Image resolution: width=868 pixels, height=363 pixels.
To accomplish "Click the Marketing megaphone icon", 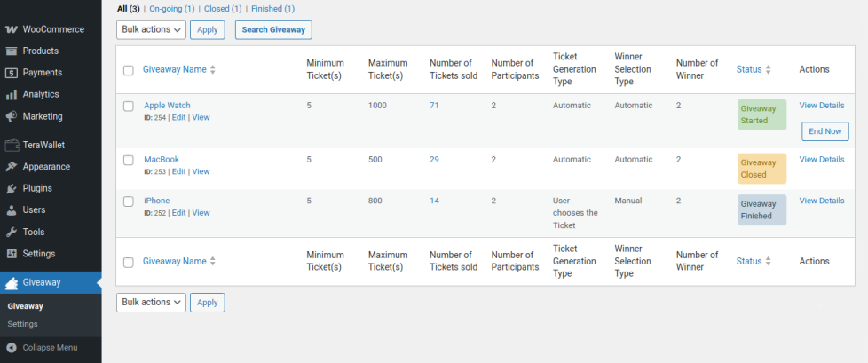I will coord(12,116).
